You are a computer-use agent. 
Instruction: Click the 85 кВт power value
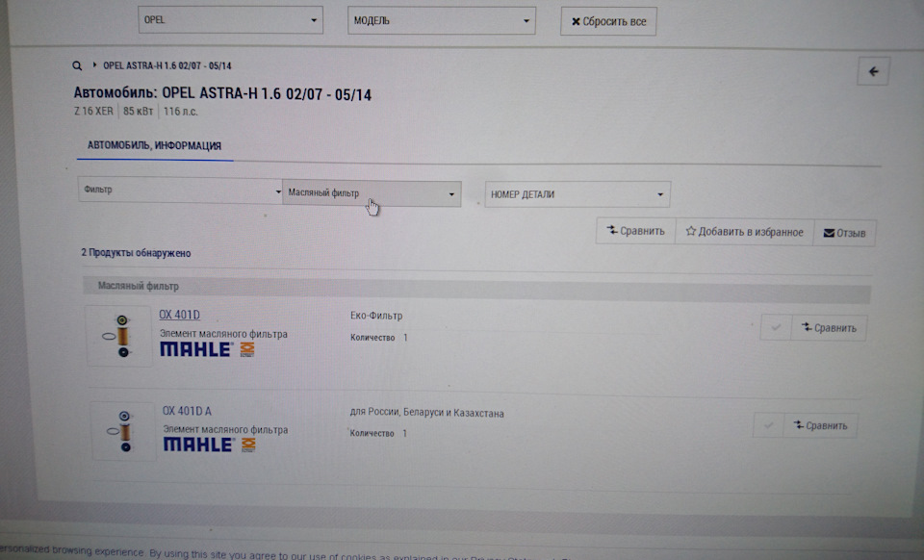(138, 112)
